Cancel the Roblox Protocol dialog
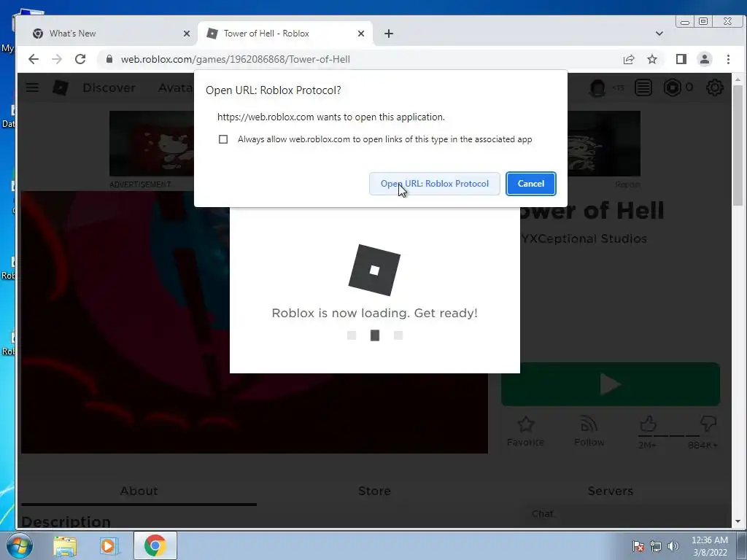The image size is (747, 560). click(531, 184)
